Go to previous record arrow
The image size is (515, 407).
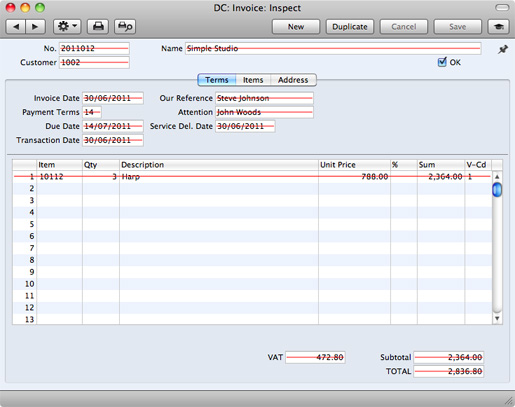(16, 27)
